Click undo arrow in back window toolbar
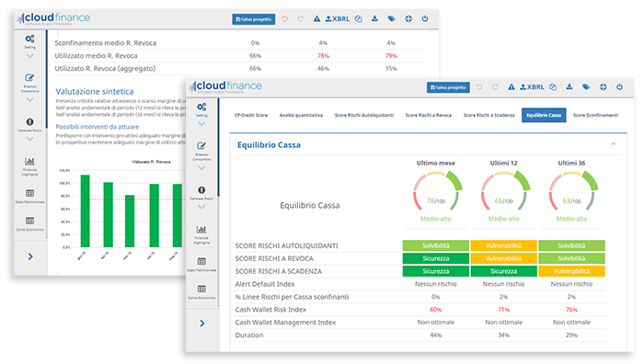This screenshot has width=644, height=364. [284, 19]
